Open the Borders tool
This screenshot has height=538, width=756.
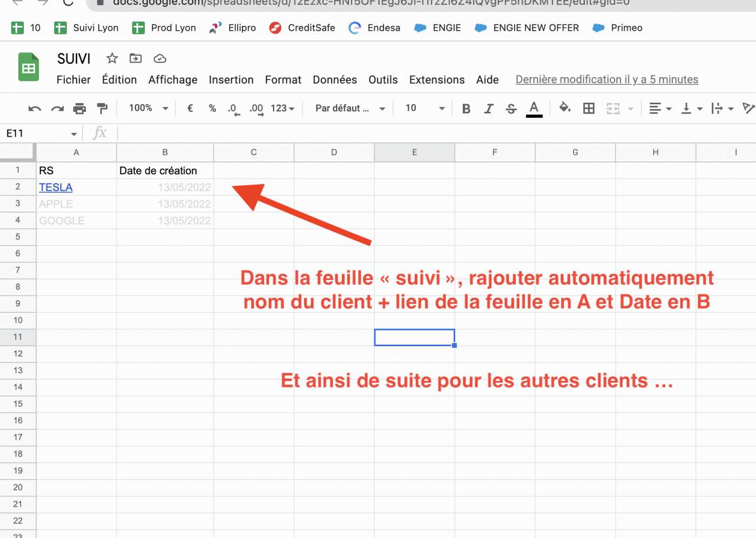(589, 109)
